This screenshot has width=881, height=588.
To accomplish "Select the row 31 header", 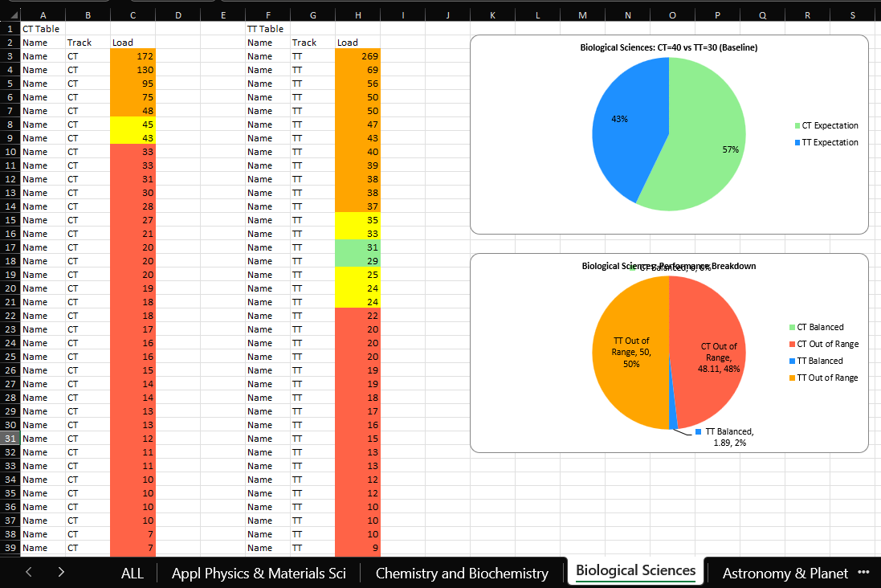I will (9, 439).
